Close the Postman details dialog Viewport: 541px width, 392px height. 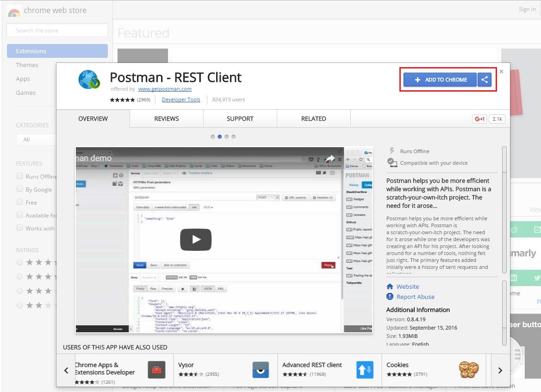501,71
